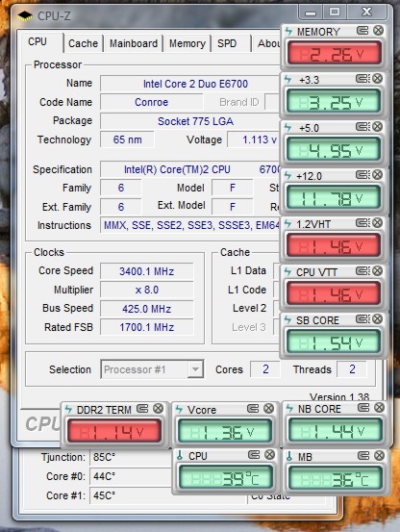Viewport: 400px width, 532px height.
Task: Click the Name field Intel Core 2 Duo E6700
Action: [x=190, y=84]
